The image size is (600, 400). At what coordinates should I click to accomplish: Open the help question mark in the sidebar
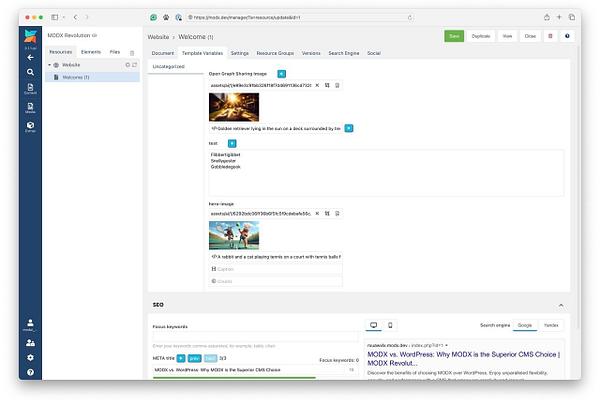(30, 372)
